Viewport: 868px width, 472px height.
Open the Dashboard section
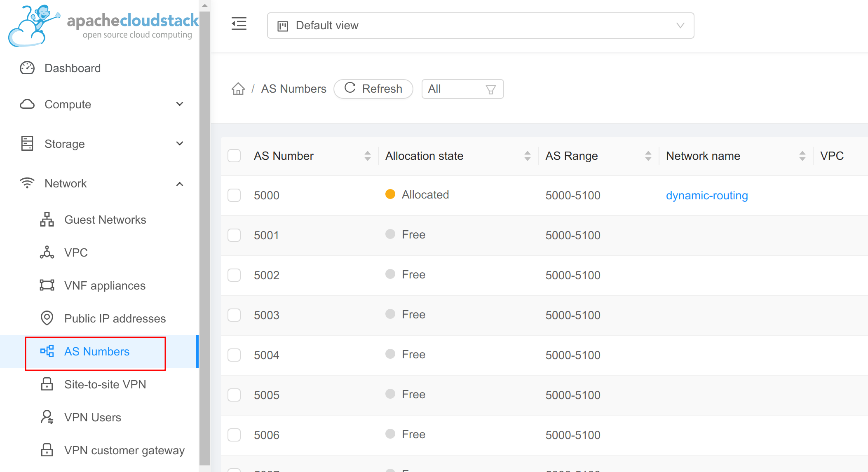(73, 68)
